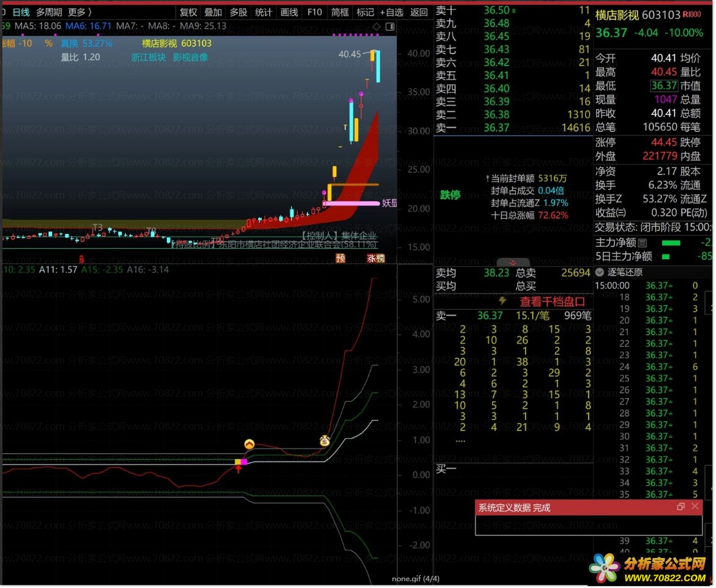Open 查看千档盘口 link
716x588 pixels.
pyautogui.click(x=552, y=301)
